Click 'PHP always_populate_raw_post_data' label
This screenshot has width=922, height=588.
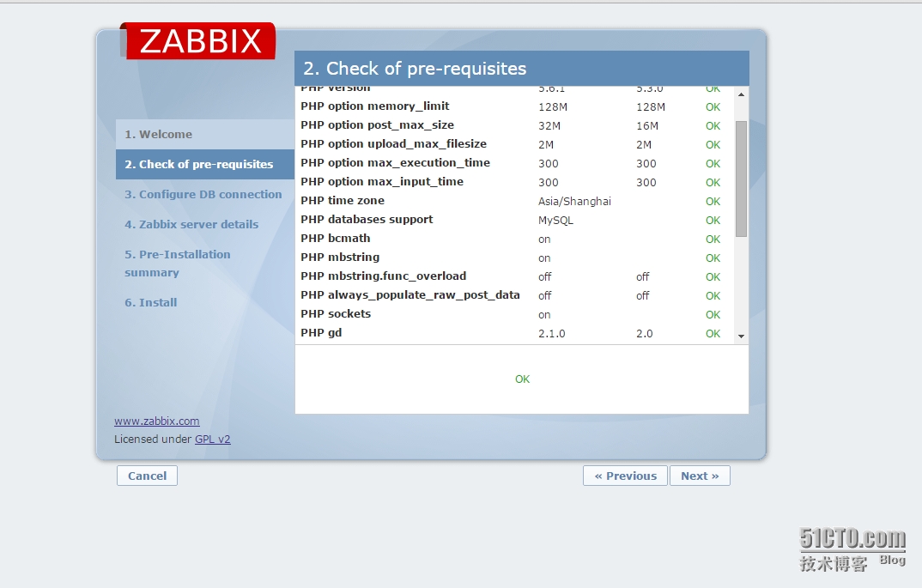[409, 294]
